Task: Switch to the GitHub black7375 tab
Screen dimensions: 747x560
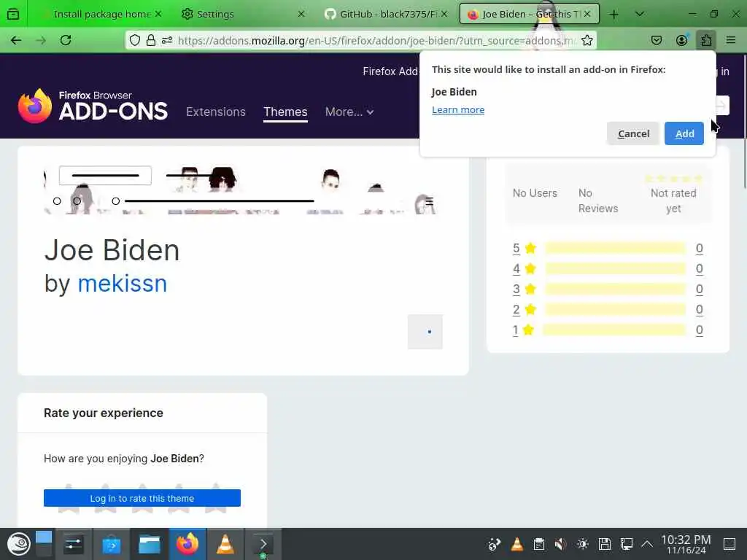Action: click(x=387, y=15)
